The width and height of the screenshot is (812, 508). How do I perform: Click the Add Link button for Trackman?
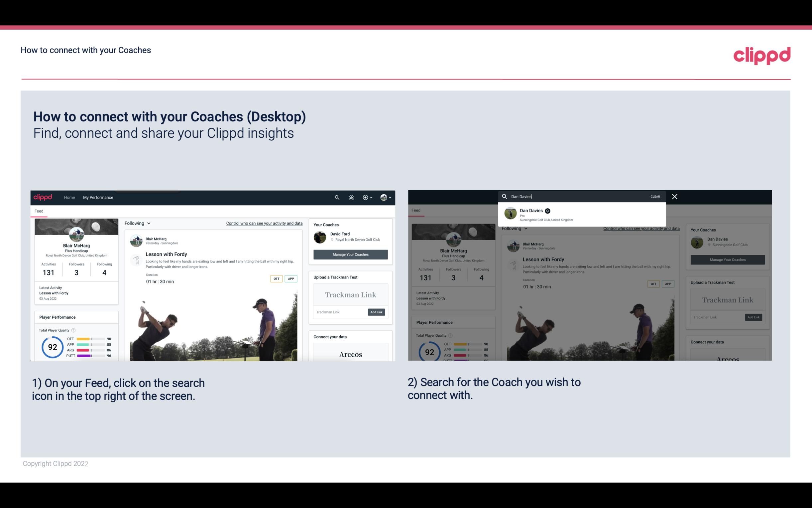pos(377,311)
